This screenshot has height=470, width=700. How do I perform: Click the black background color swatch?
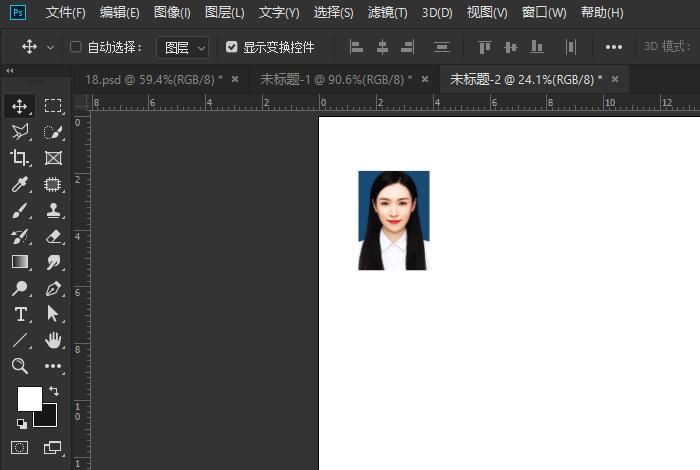(50, 418)
